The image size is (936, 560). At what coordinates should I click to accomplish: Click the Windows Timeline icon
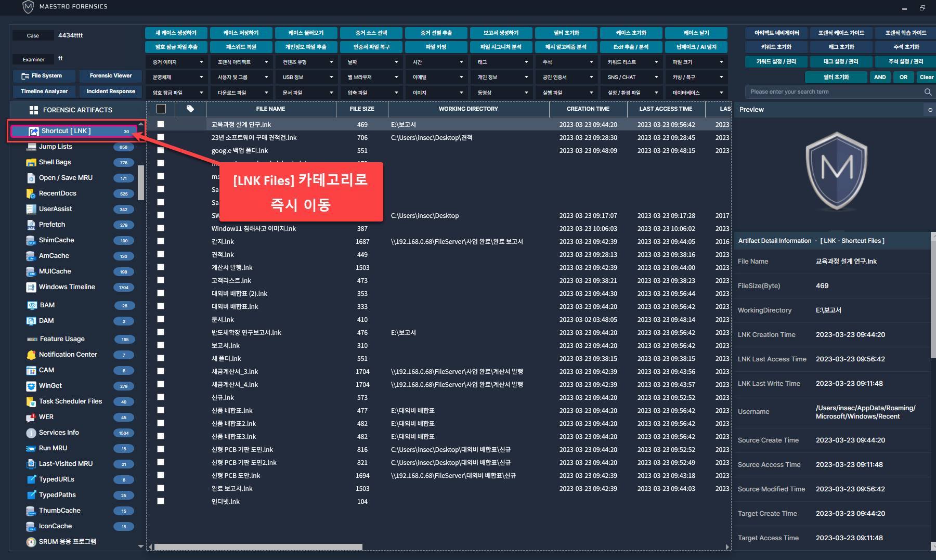pyautogui.click(x=31, y=287)
